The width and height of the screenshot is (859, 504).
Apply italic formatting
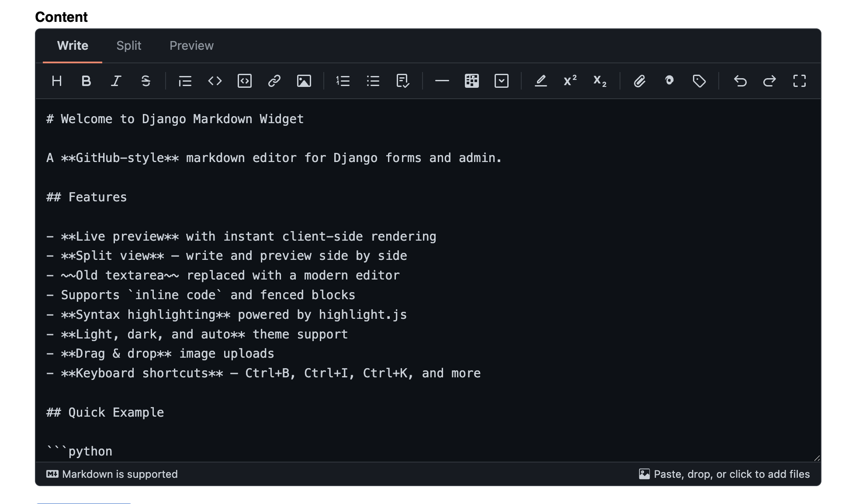[x=116, y=81]
